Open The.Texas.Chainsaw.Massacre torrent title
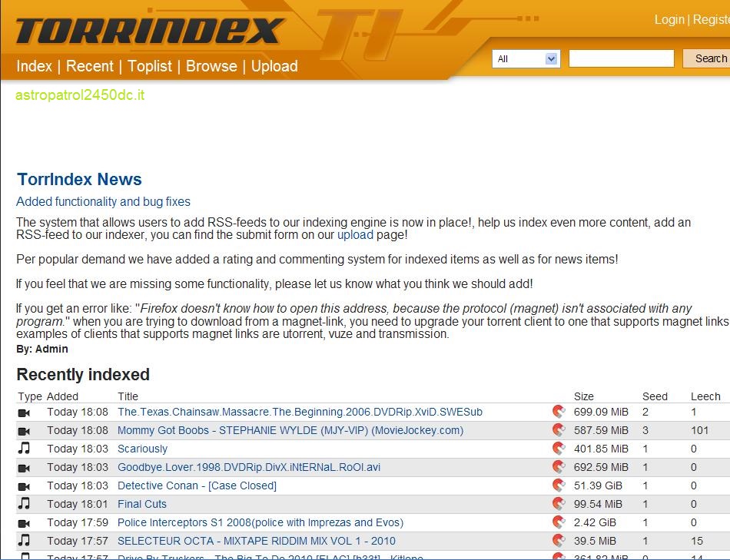This screenshot has width=730, height=560. point(300,412)
